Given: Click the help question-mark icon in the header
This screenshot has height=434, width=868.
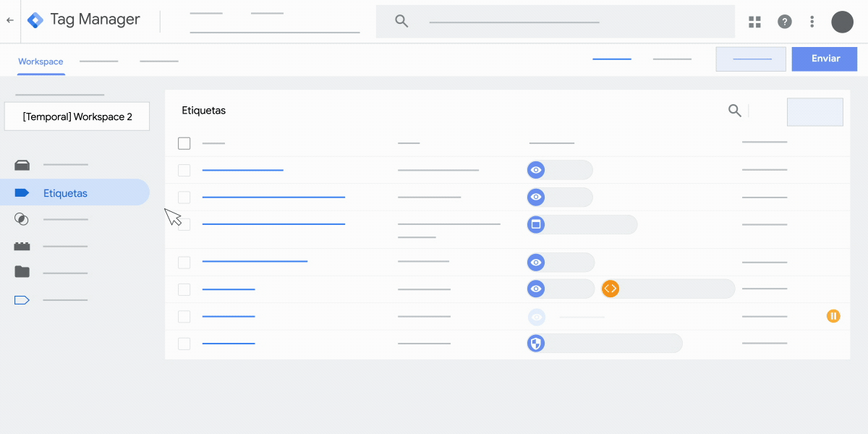Looking at the screenshot, I should pos(785,22).
